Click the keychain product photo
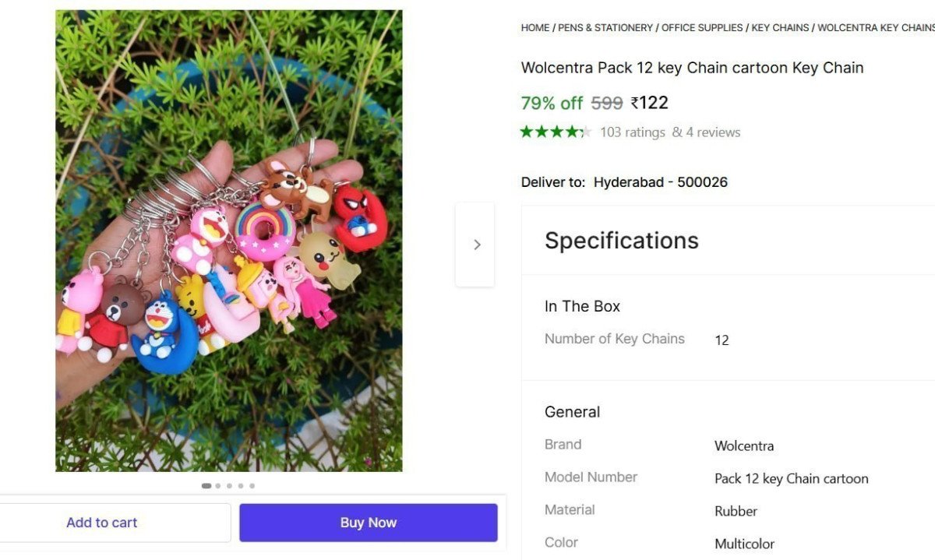 click(228, 240)
